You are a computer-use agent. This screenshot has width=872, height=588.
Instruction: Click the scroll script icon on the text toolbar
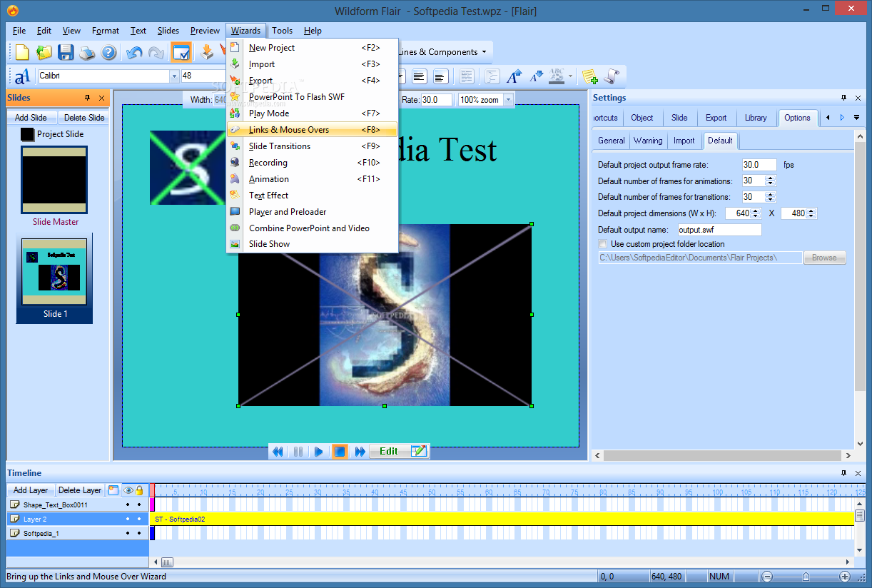click(612, 76)
